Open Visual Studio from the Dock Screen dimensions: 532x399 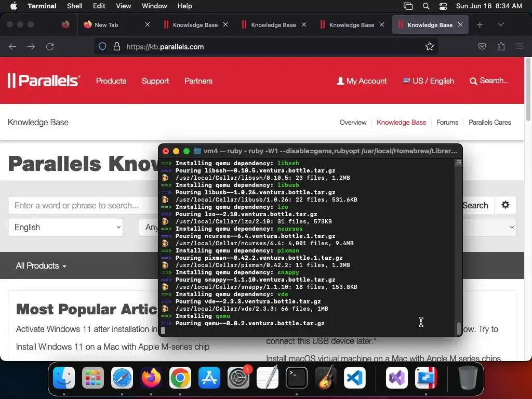pos(396,378)
